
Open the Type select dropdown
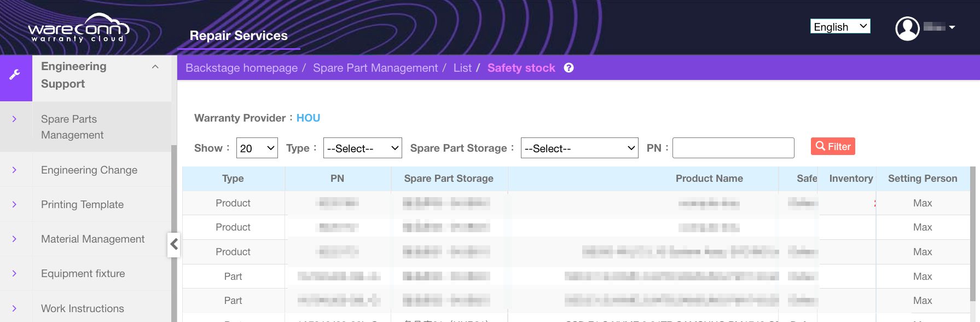(x=362, y=148)
